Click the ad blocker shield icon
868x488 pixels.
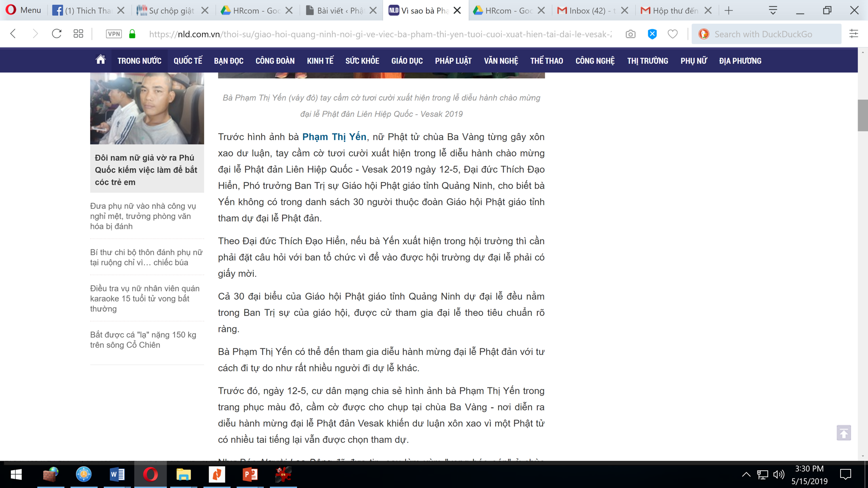(652, 34)
